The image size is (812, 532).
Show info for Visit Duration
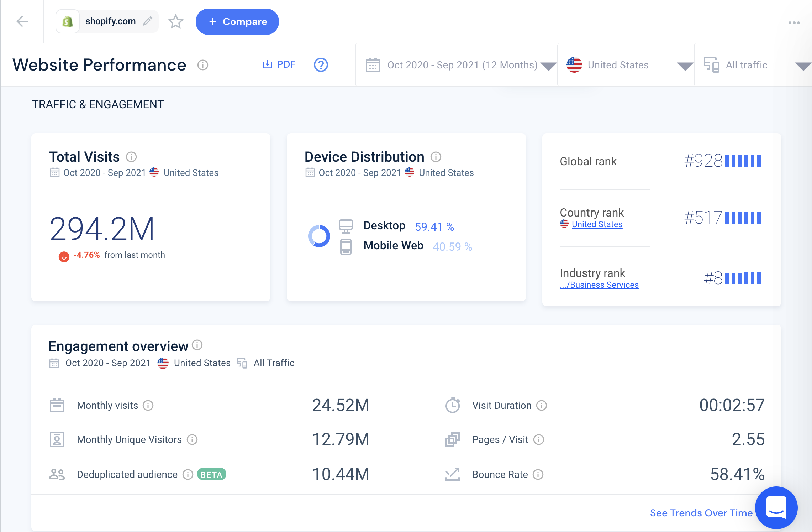pos(542,406)
